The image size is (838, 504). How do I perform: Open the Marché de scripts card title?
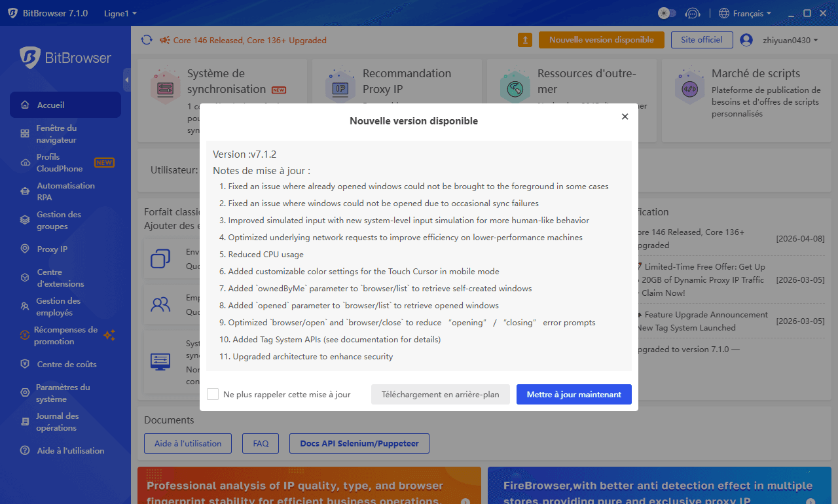756,73
